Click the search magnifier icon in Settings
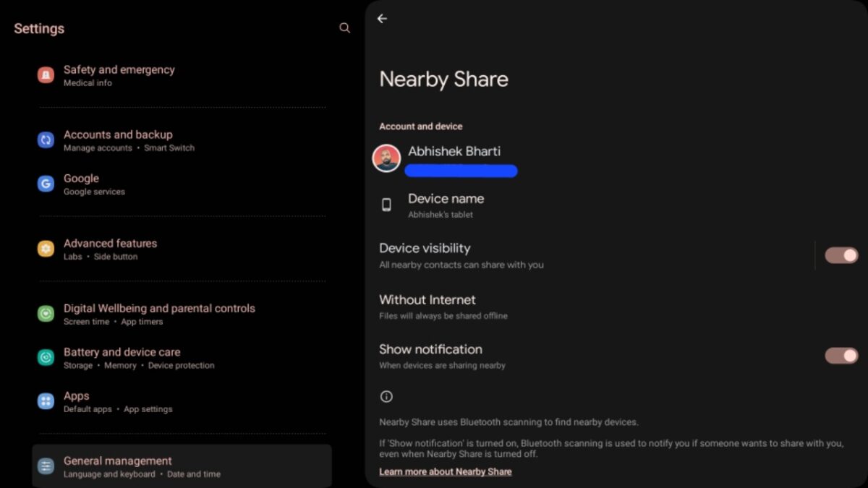Image resolution: width=868 pixels, height=488 pixels. click(x=344, y=28)
